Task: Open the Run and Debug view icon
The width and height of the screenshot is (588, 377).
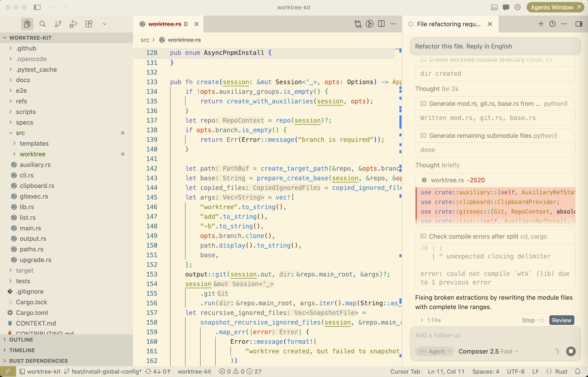Action: click(74, 24)
